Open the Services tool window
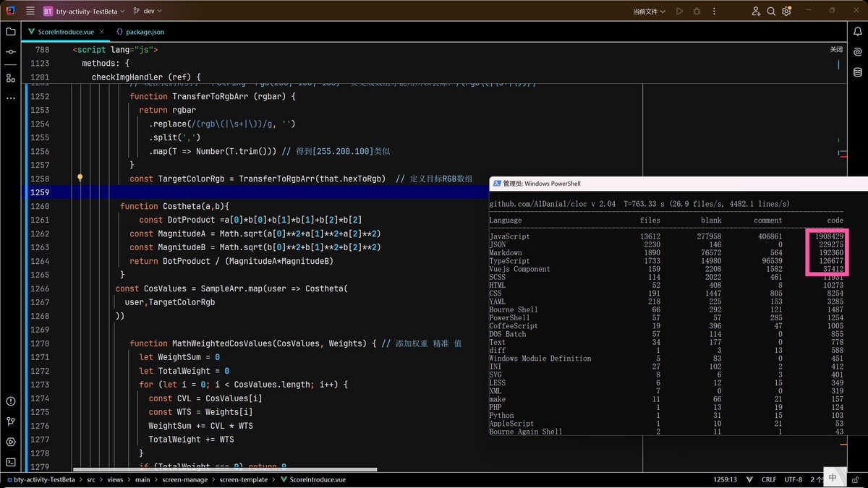Viewport: 868px width, 488px height. pyautogui.click(x=11, y=442)
